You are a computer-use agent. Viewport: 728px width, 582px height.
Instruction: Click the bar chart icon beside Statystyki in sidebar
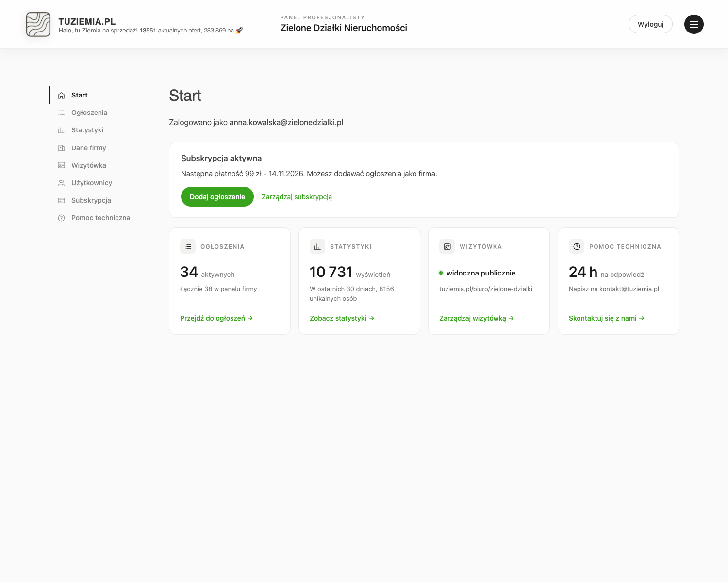coord(62,130)
